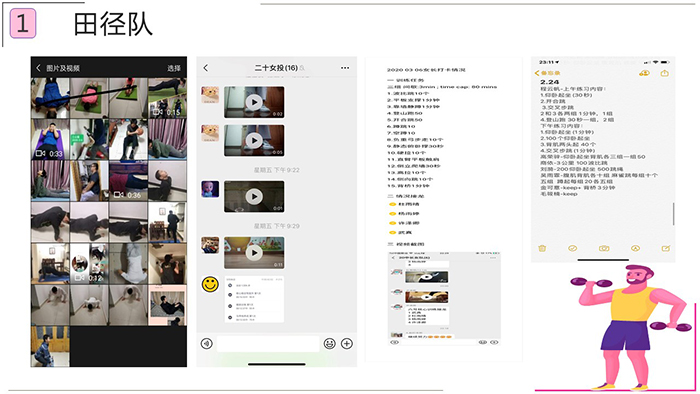
Task: Delete the note with the trash icon
Action: pos(542,248)
